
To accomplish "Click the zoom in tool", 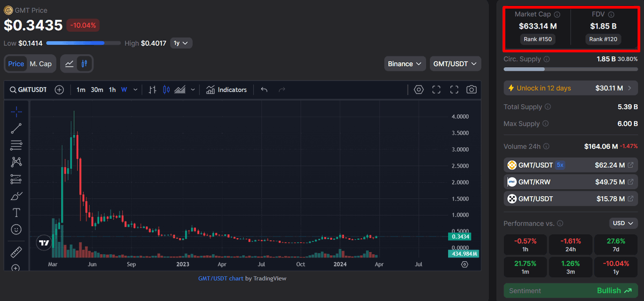I will [16, 268].
